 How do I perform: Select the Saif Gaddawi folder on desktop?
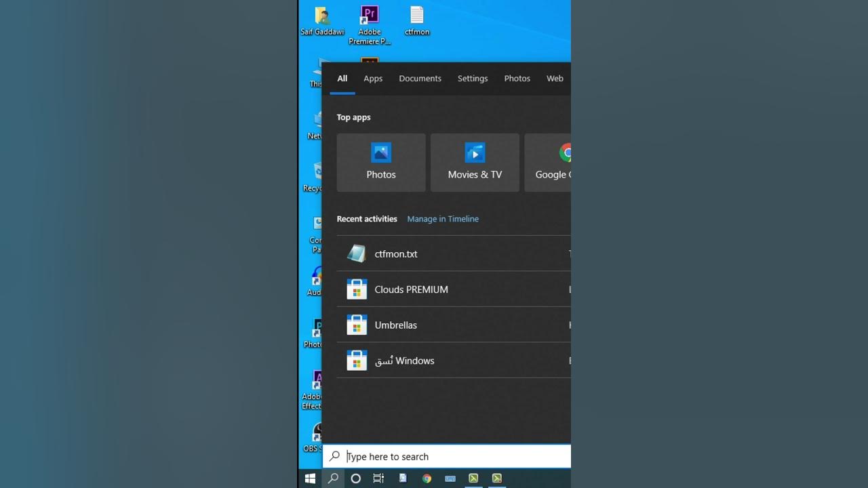pyautogui.click(x=322, y=21)
